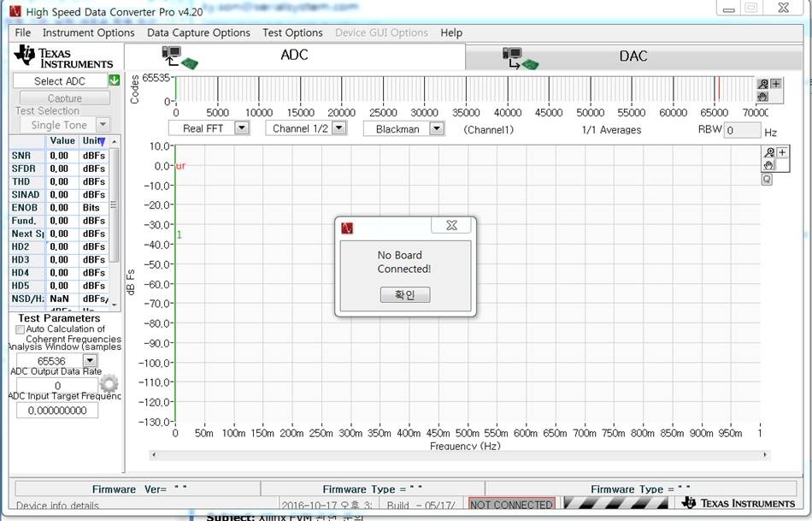This screenshot has width=812, height=521.
Task: Click the SFDR value cell
Action: point(62,169)
